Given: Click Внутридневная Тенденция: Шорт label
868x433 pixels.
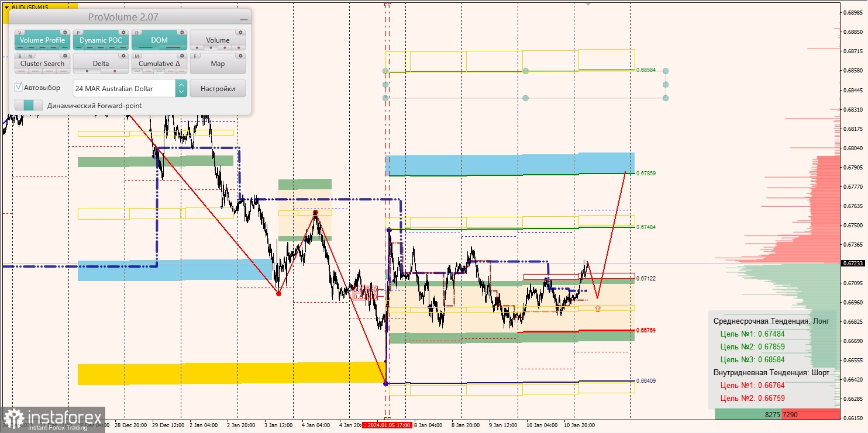Looking at the screenshot, I should (771, 373).
